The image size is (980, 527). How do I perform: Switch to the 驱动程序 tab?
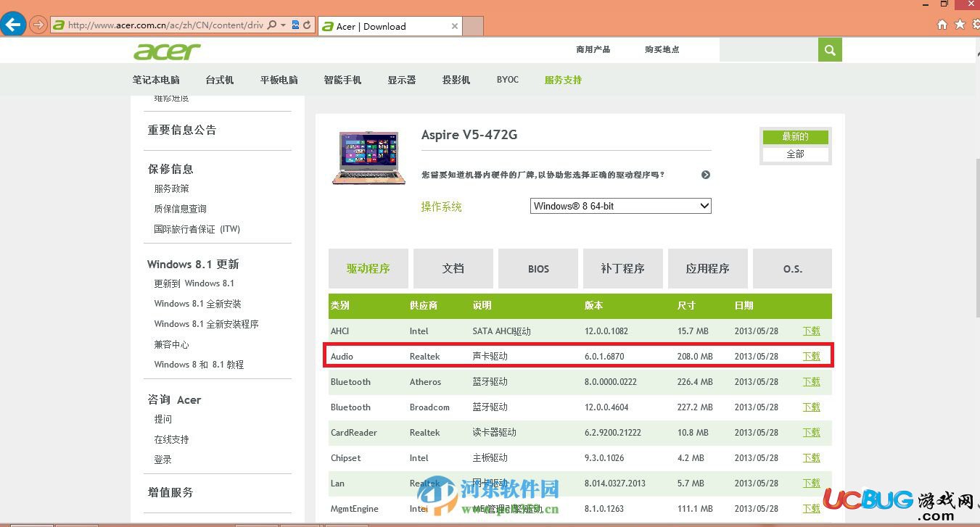pyautogui.click(x=368, y=268)
